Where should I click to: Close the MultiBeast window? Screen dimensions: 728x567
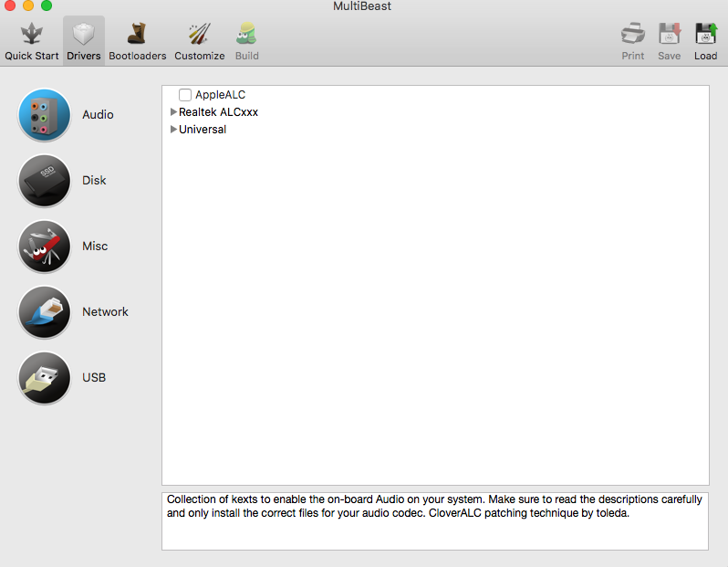[x=10, y=5]
